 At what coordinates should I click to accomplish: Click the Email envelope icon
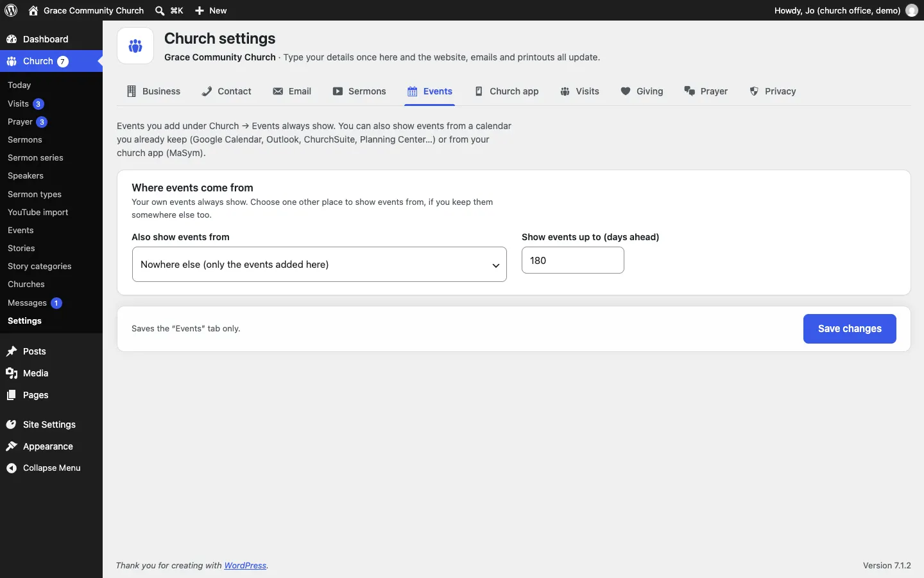(x=278, y=91)
